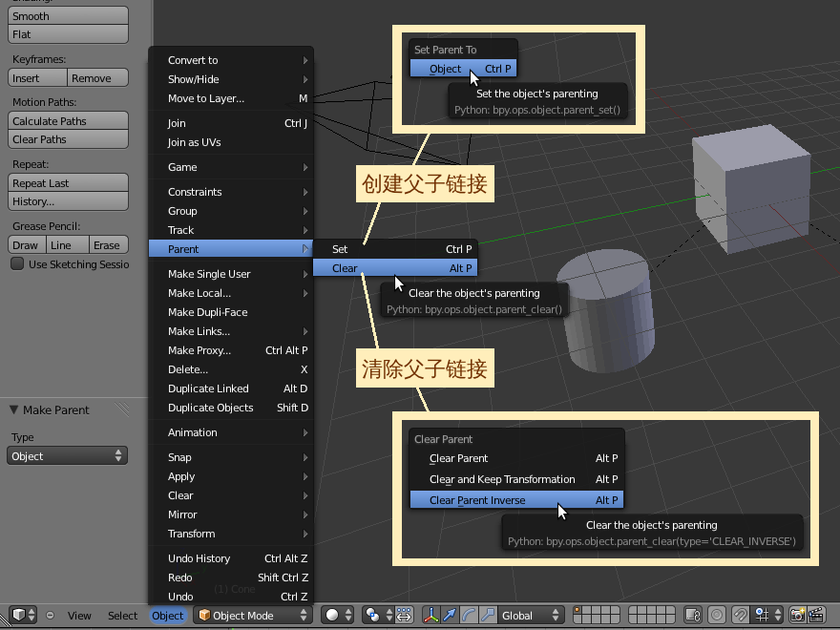
Task: Select Duplicate Objects entry
Action: click(x=231, y=408)
